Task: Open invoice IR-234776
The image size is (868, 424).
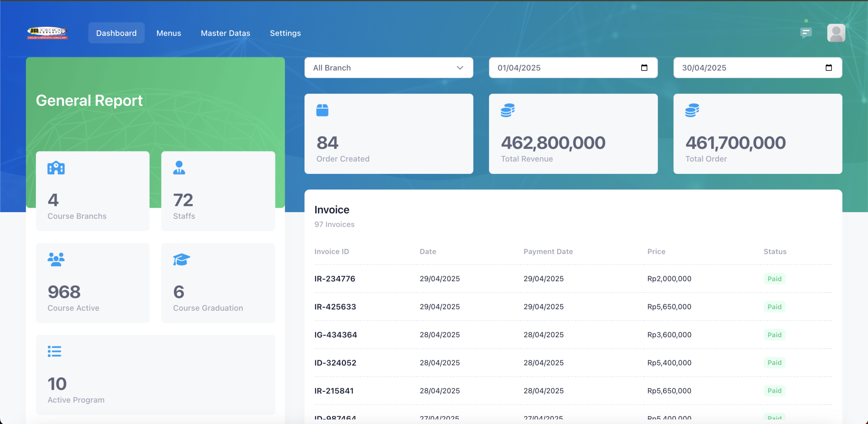Action: point(335,279)
